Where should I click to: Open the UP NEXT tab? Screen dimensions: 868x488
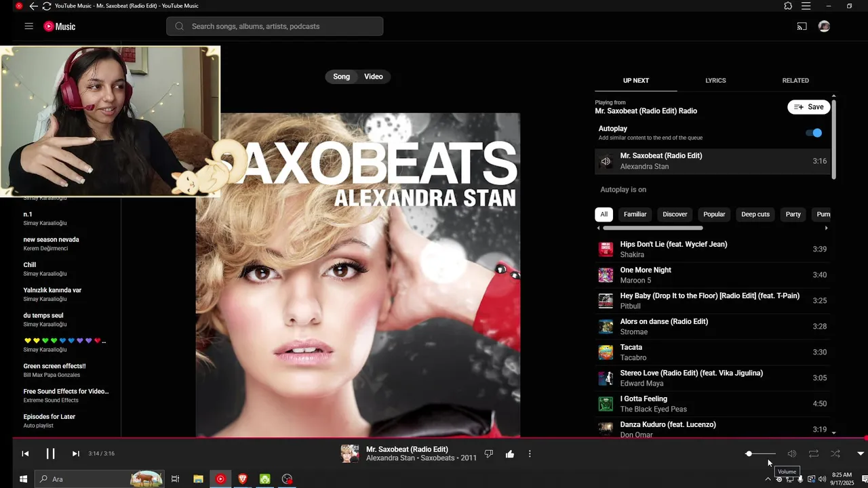coord(636,81)
